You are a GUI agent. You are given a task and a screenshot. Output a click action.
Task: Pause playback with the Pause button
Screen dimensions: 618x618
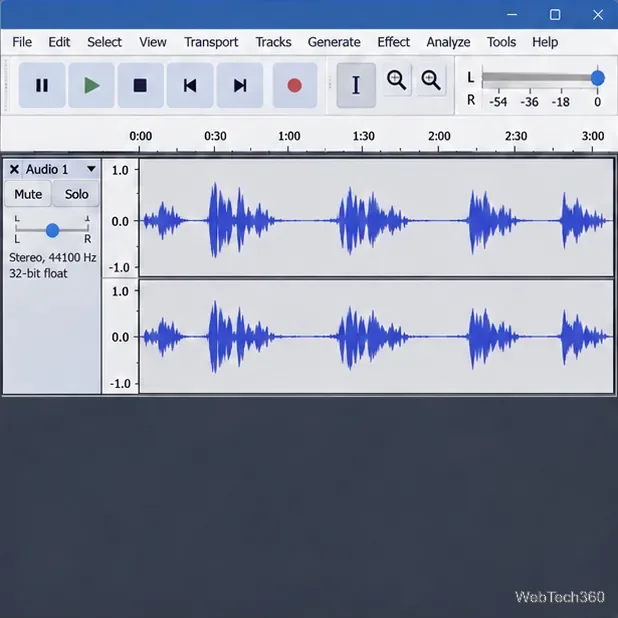pos(42,85)
